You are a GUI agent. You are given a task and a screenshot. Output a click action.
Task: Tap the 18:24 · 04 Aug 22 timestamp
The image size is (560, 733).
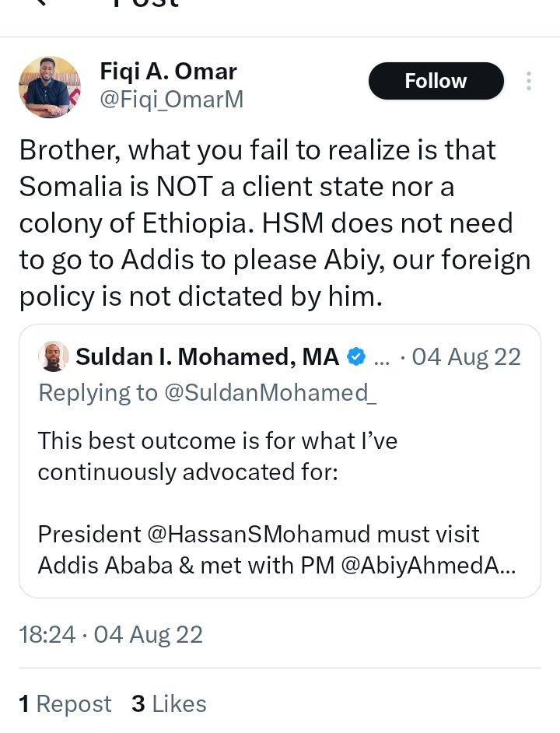tap(110, 635)
